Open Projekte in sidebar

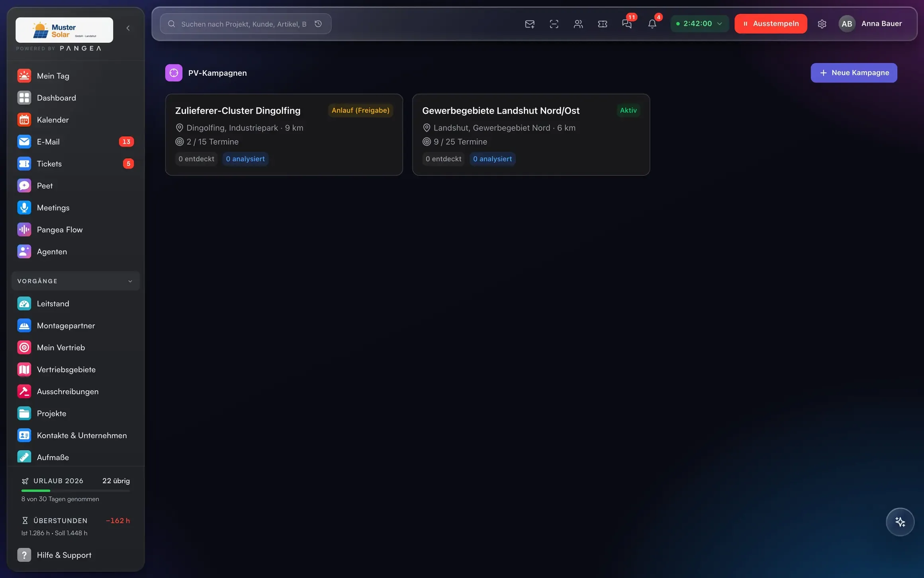pos(75,413)
